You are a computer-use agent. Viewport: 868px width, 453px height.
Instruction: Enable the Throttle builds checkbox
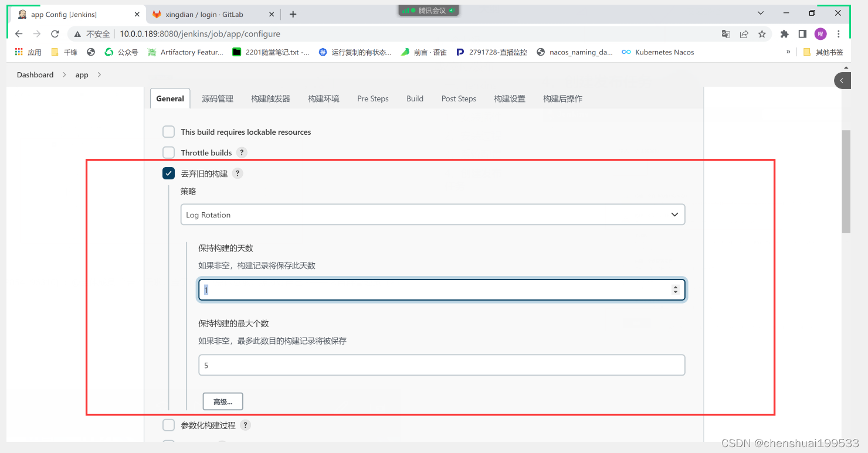[169, 152]
